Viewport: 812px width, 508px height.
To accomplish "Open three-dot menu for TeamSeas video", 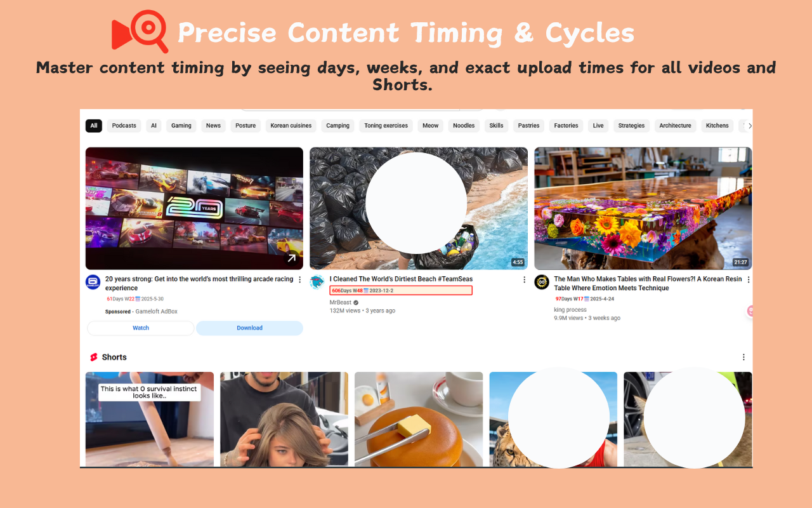I will click(x=524, y=279).
